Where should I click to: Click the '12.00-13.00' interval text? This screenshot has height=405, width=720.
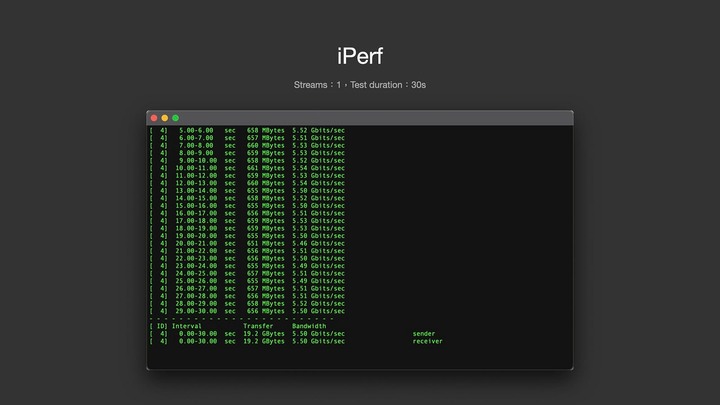[196, 183]
